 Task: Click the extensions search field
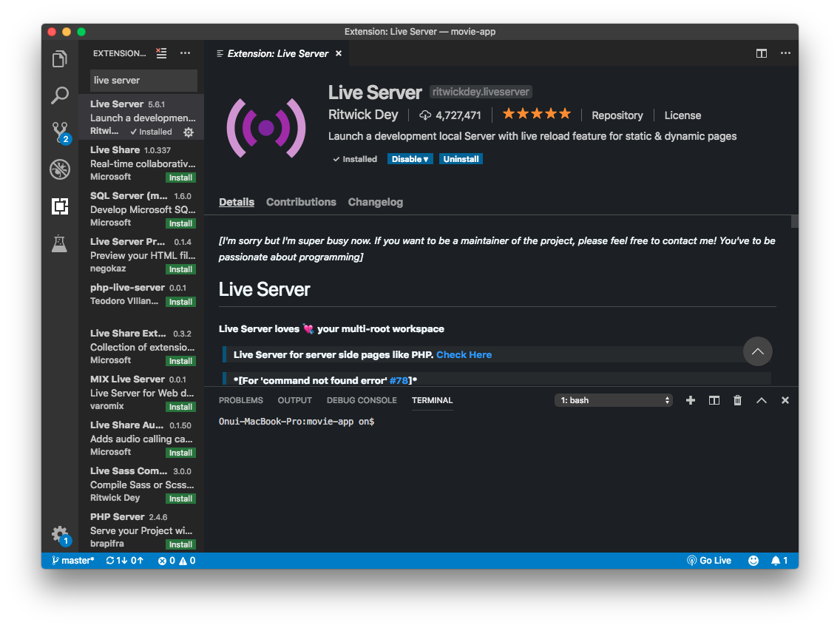point(143,81)
